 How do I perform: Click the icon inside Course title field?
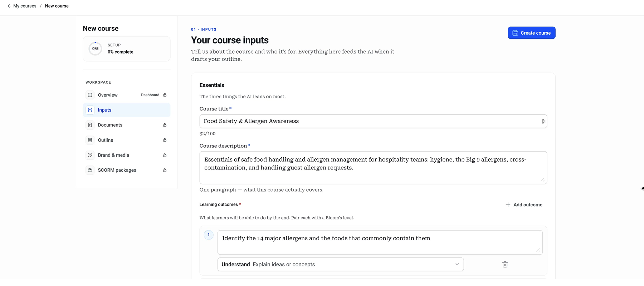[x=543, y=121]
